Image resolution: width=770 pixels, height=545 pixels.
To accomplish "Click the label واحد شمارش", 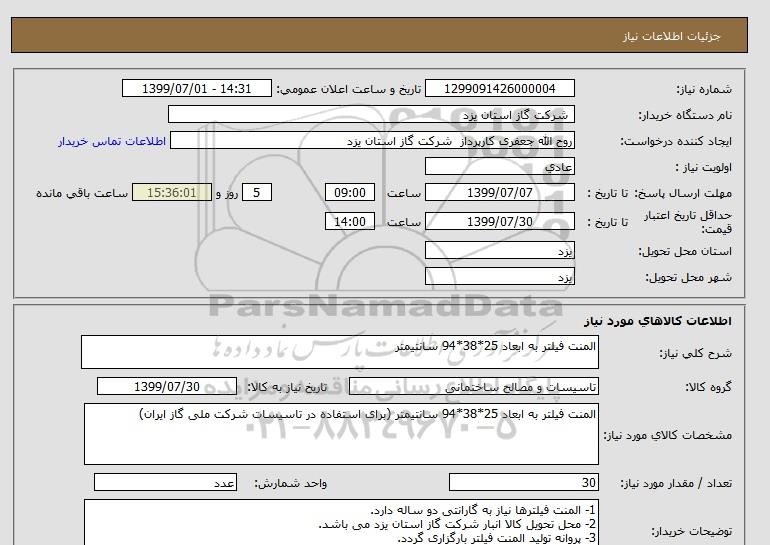I will pos(291,484).
